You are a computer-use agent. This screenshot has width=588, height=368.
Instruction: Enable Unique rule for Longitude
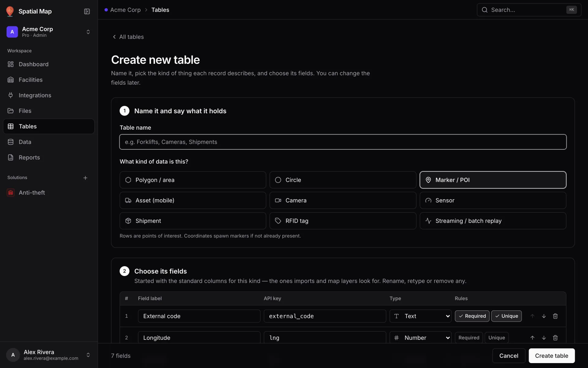(497, 338)
